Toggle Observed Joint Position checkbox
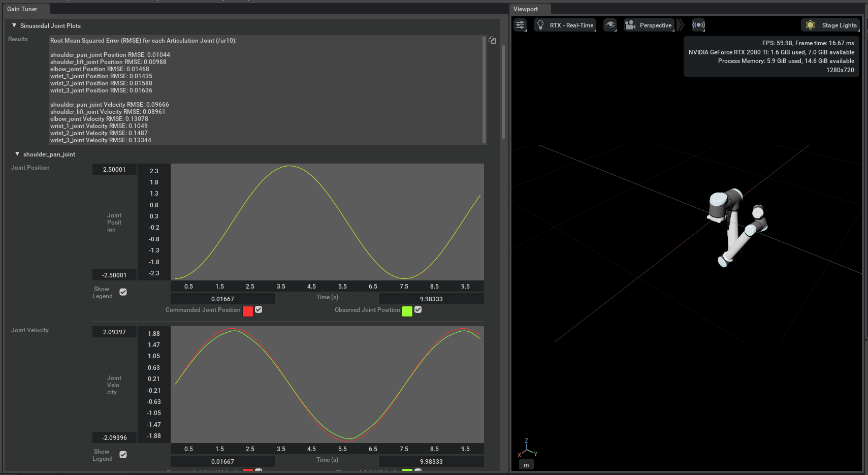 pos(418,310)
